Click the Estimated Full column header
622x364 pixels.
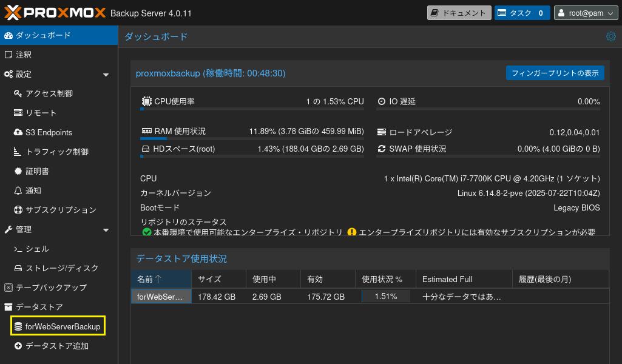[x=464, y=279]
